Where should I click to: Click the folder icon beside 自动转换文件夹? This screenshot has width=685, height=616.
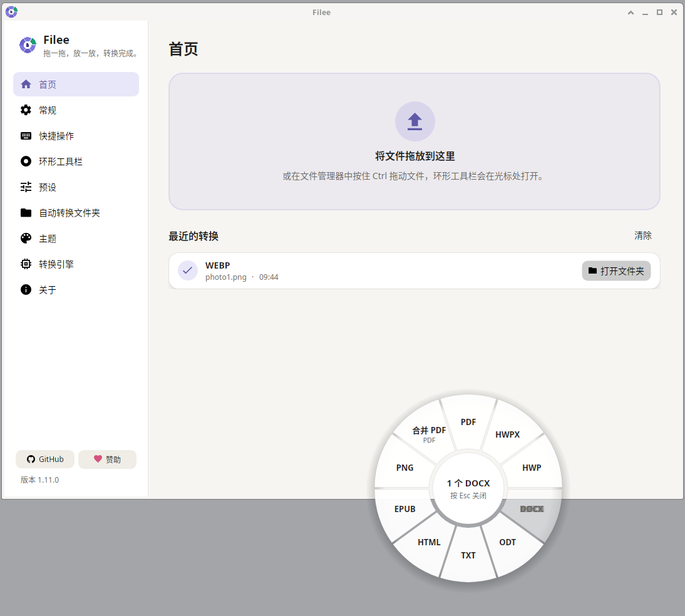click(26, 213)
